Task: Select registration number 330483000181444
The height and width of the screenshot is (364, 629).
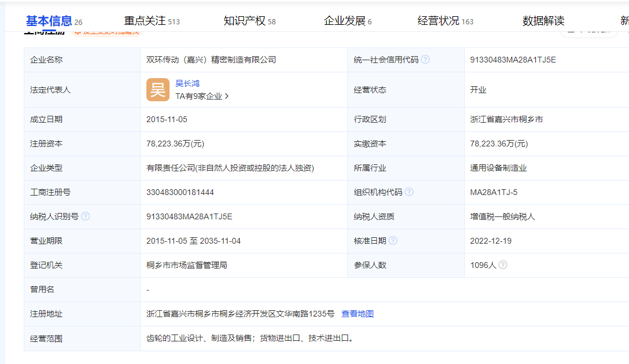Action: pyautogui.click(x=180, y=192)
